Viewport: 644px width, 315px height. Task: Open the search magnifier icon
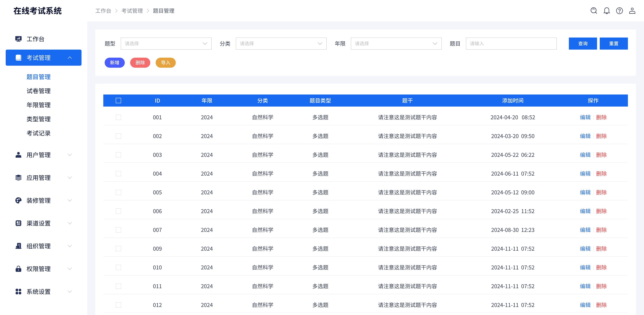point(594,11)
